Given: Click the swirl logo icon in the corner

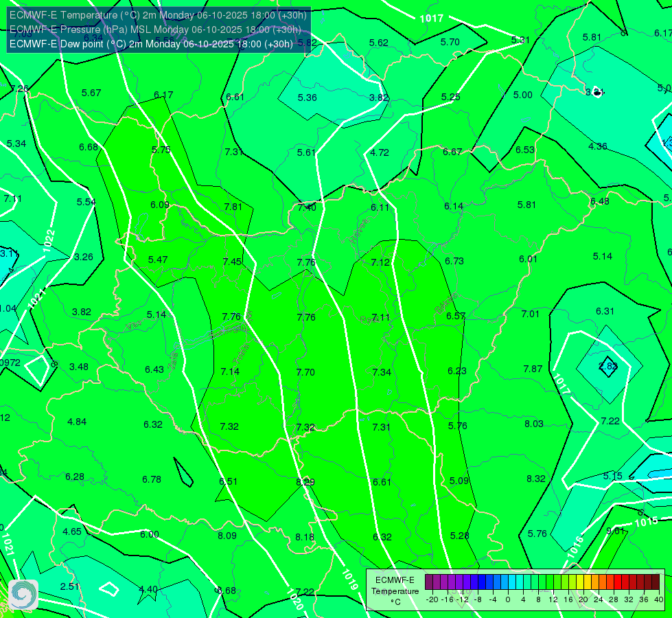Looking at the screenshot, I should (23, 595).
